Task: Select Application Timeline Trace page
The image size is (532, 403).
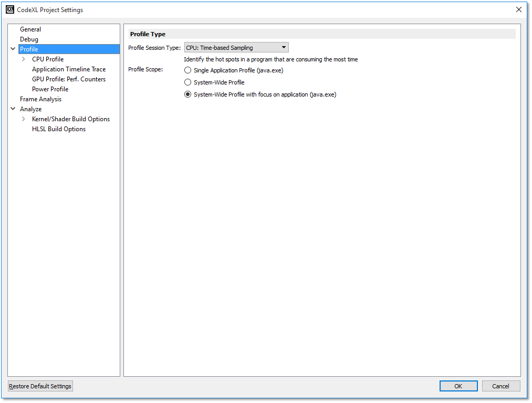Action: (69, 69)
